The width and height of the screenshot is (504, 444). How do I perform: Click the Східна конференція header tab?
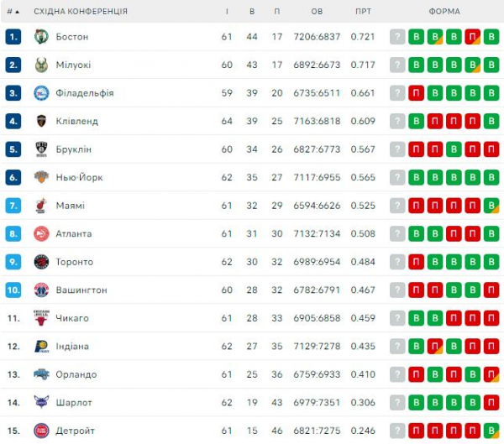81,12
